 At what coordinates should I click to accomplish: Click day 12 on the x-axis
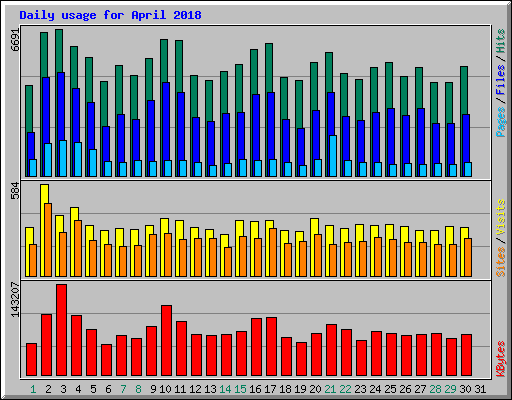(195, 389)
